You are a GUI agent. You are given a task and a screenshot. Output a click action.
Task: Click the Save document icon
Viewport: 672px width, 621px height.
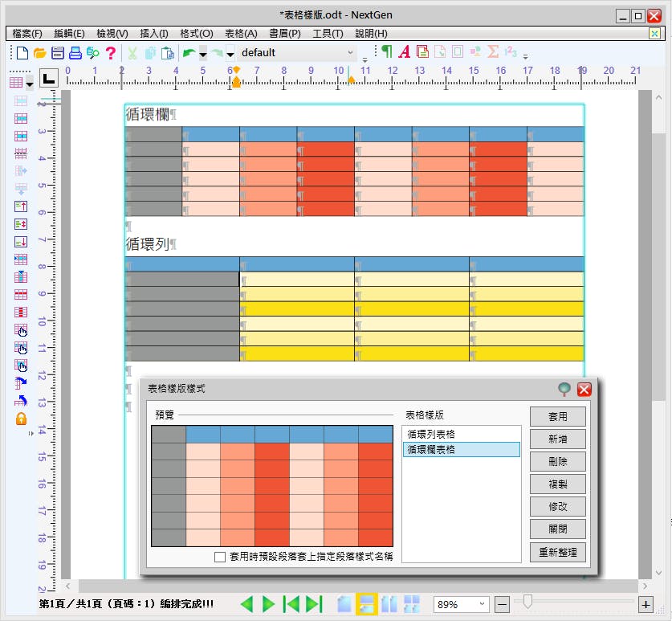pyautogui.click(x=57, y=53)
